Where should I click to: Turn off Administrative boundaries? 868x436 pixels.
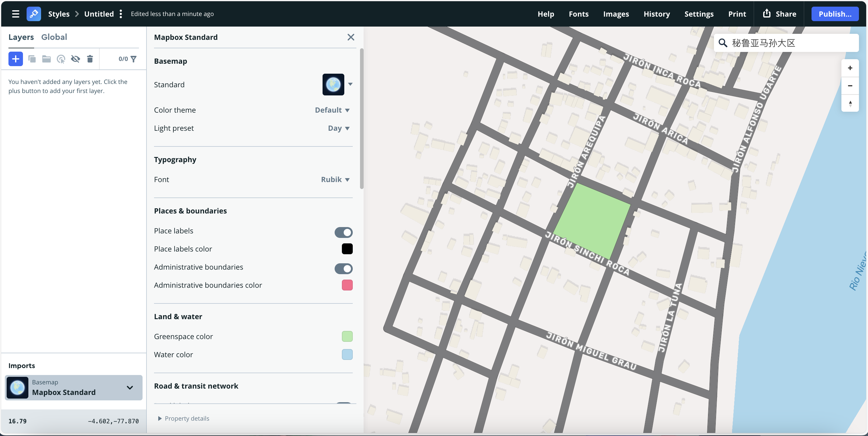coord(344,268)
